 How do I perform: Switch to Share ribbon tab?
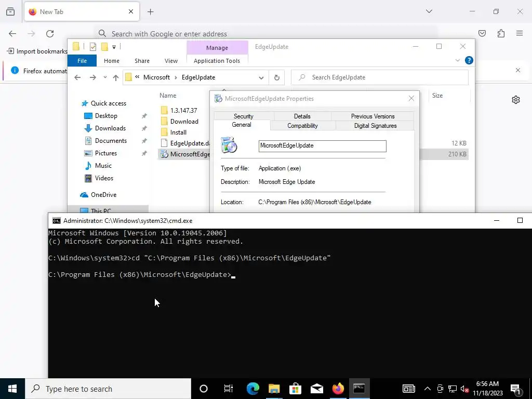[142, 61]
